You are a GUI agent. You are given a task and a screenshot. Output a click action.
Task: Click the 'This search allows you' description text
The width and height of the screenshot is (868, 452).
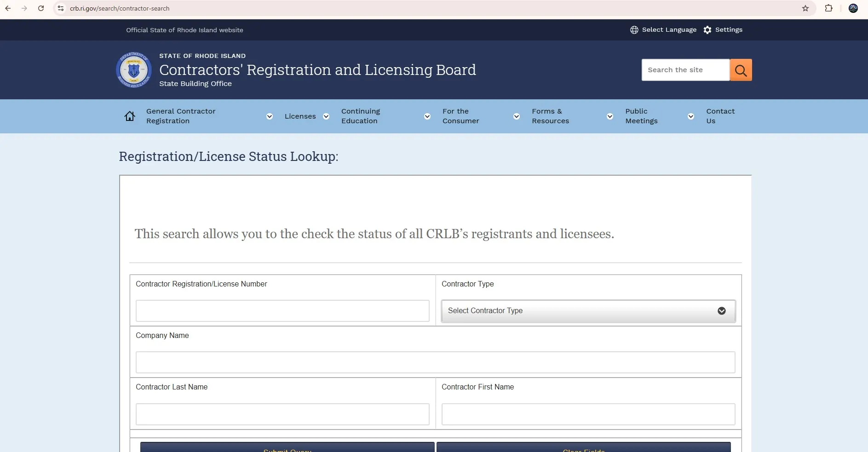(x=374, y=234)
